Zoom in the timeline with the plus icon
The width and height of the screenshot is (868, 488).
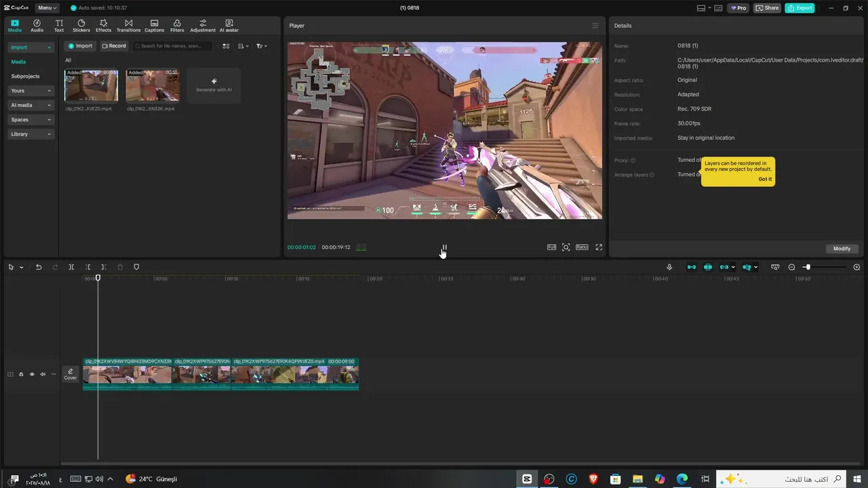click(x=856, y=267)
